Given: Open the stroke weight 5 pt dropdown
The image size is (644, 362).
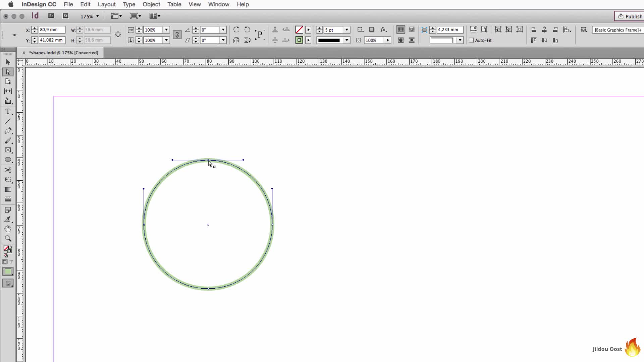Looking at the screenshot, I should (347, 29).
